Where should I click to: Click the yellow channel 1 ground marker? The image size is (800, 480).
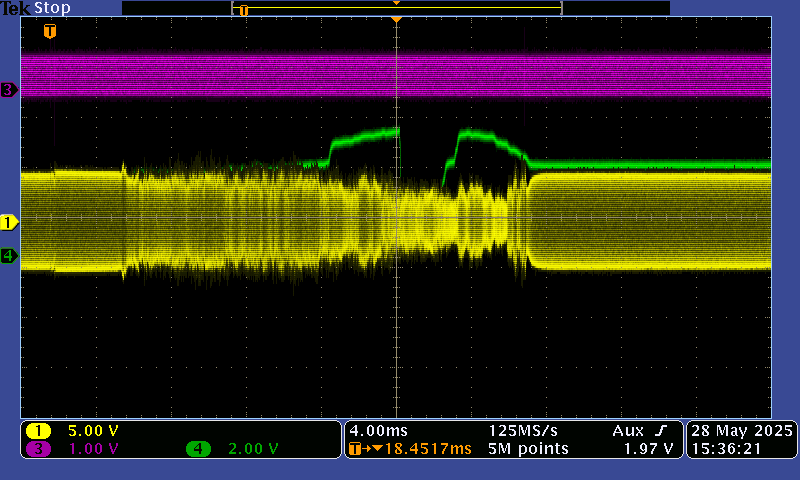click(x=9, y=222)
